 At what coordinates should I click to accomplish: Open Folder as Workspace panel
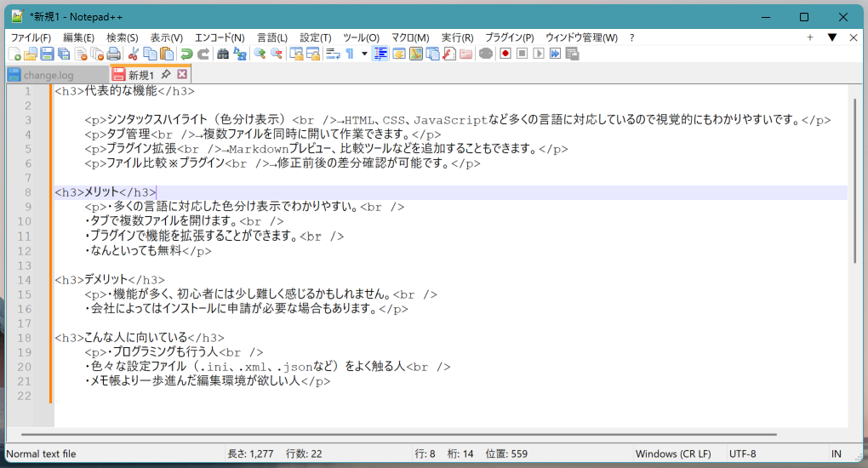466,54
